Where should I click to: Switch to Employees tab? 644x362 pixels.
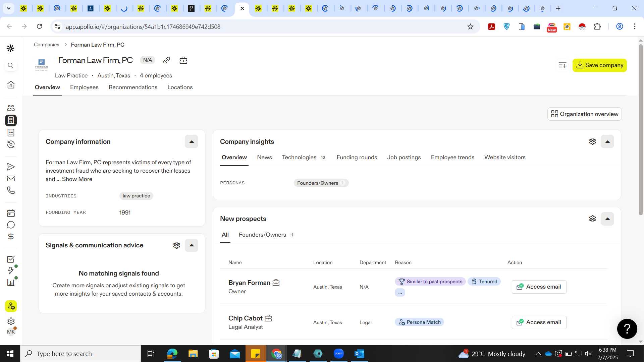pos(84,87)
